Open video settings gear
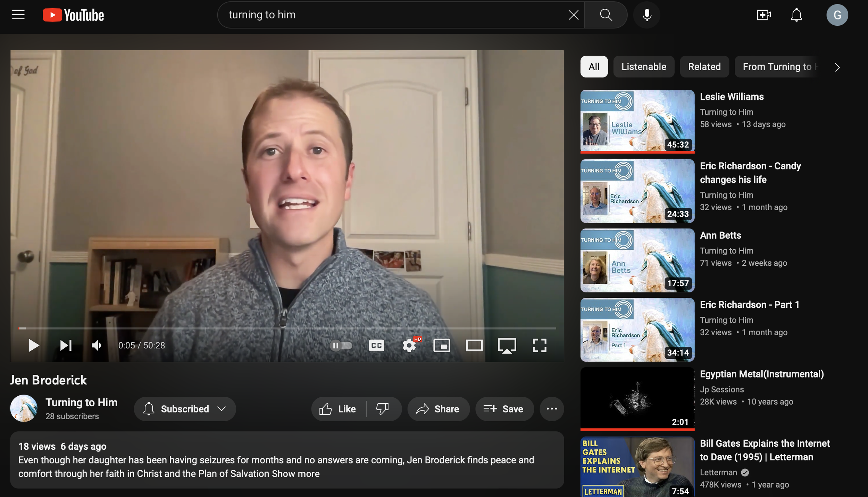The image size is (868, 497). click(x=409, y=345)
